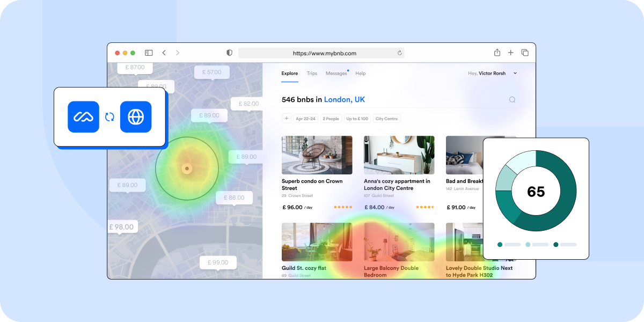This screenshot has height=322, width=644.
Task: Select the City Centre filter chip
Action: 387,119
